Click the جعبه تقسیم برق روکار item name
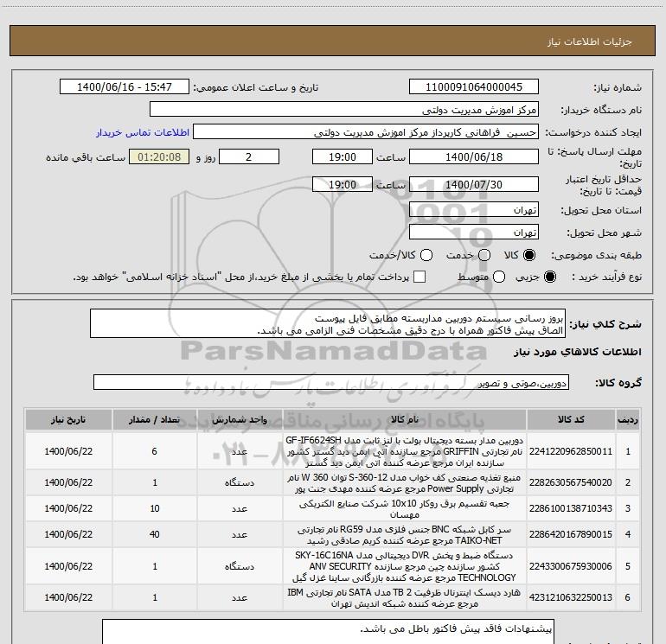 click(x=405, y=508)
